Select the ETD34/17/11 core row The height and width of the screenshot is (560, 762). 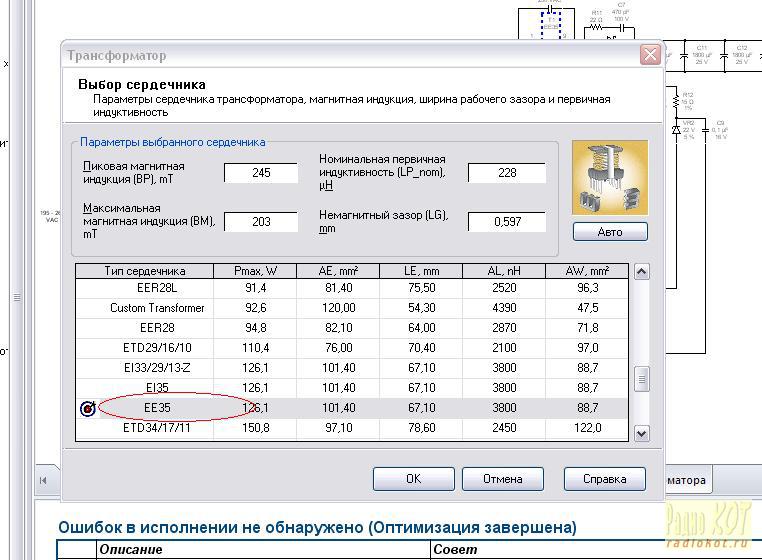point(157,428)
